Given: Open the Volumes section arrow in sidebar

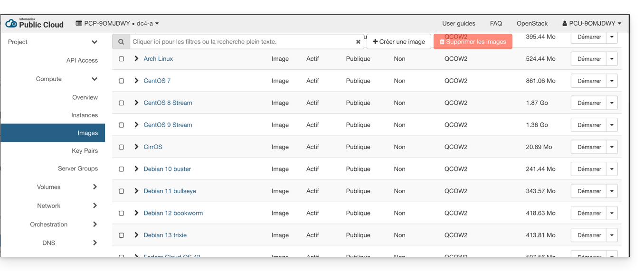Looking at the screenshot, I should coord(95,187).
